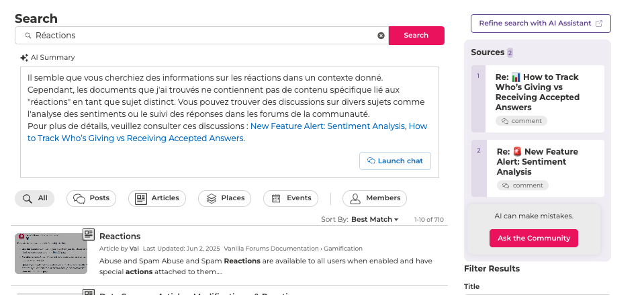Click the Reactions article thumbnail
This screenshot has width=644, height=295.
51,253
